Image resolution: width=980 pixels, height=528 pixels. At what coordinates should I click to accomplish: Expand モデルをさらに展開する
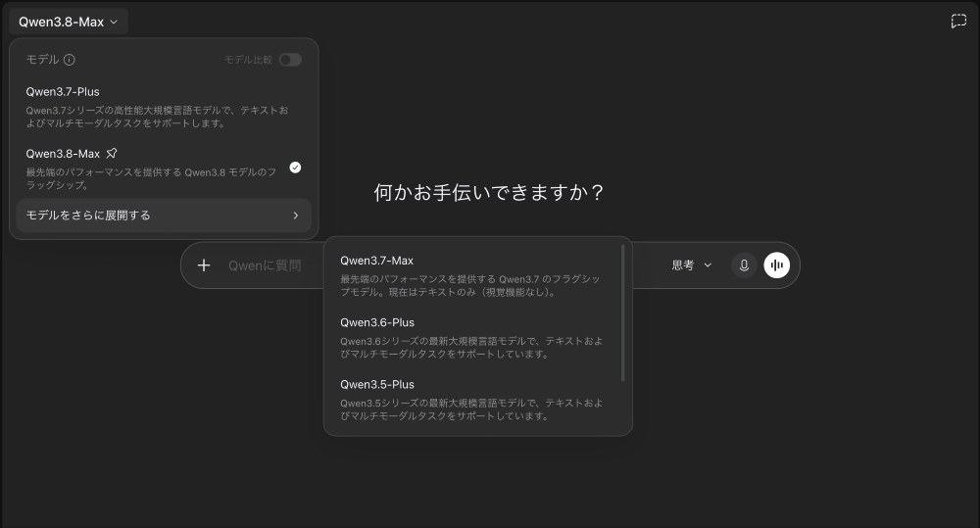pyautogui.click(x=164, y=215)
